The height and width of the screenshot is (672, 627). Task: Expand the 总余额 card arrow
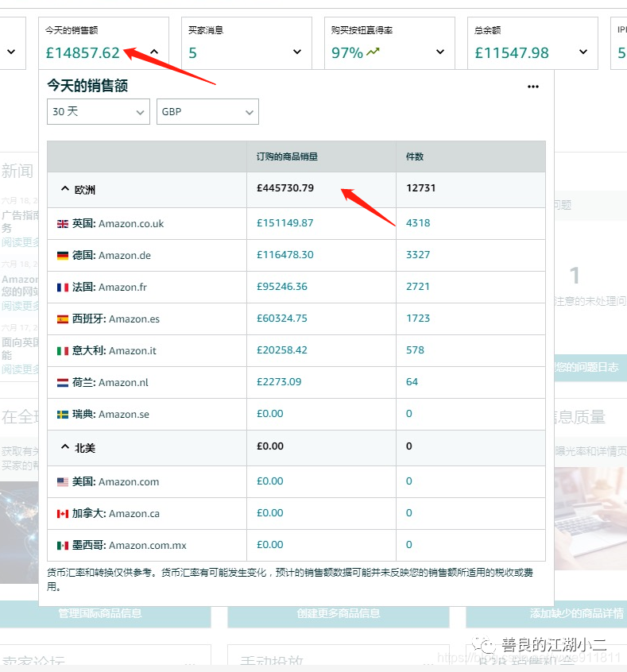(583, 52)
